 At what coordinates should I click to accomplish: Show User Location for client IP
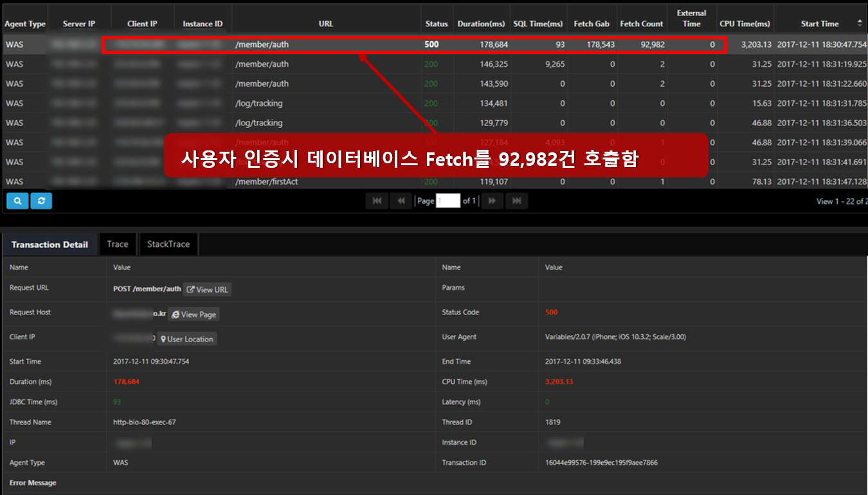(x=186, y=339)
